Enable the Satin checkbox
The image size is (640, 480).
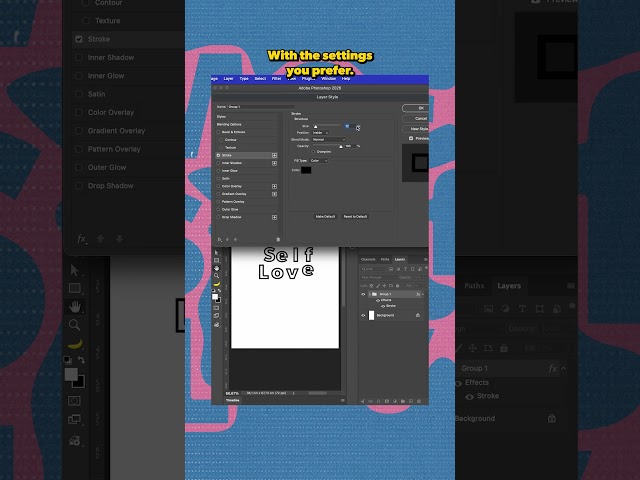pyautogui.click(x=218, y=179)
